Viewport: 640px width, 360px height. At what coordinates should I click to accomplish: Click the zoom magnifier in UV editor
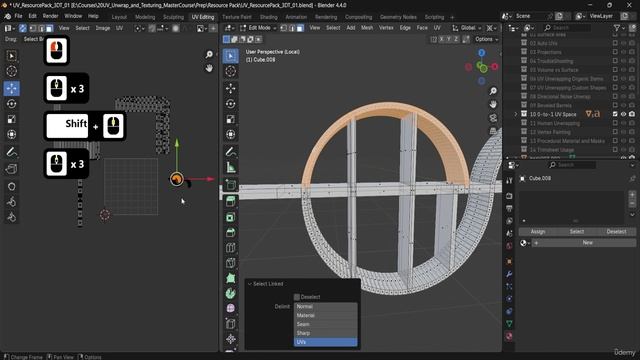(209, 54)
